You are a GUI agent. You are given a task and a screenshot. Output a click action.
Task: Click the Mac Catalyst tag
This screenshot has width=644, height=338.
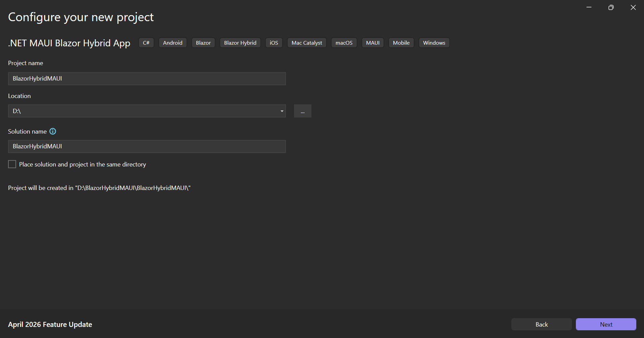pos(307,43)
